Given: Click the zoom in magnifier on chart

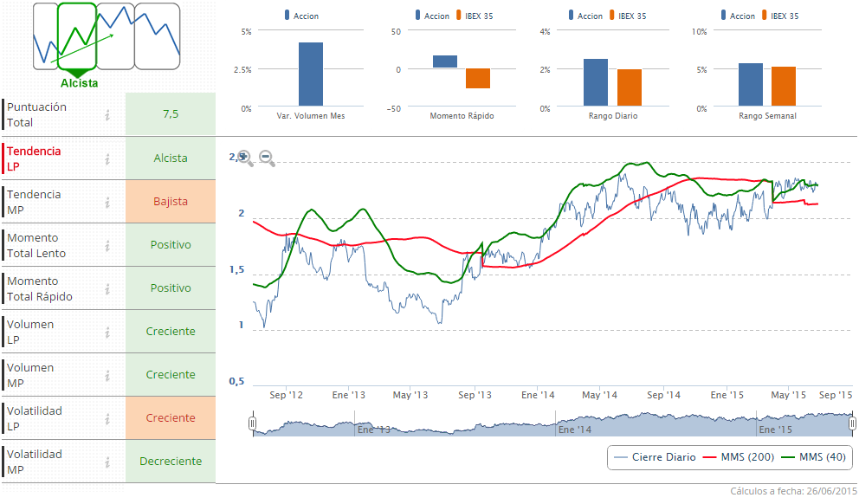Looking at the screenshot, I should pos(245,158).
